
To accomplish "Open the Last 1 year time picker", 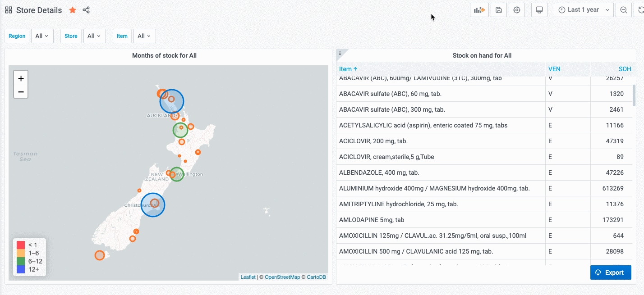I will pyautogui.click(x=583, y=10).
